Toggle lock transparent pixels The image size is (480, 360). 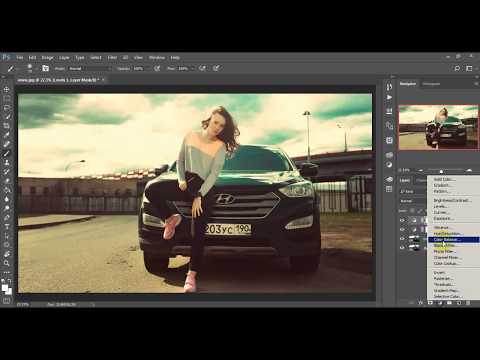[x=412, y=211]
